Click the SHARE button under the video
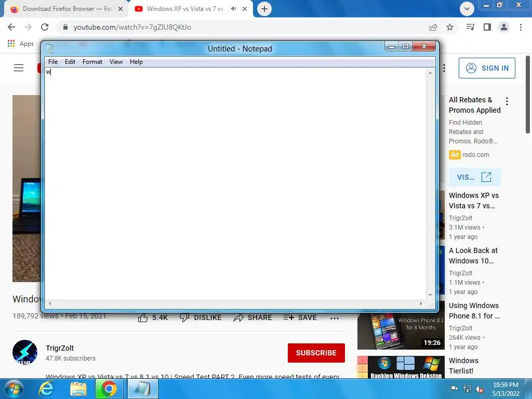 click(253, 317)
